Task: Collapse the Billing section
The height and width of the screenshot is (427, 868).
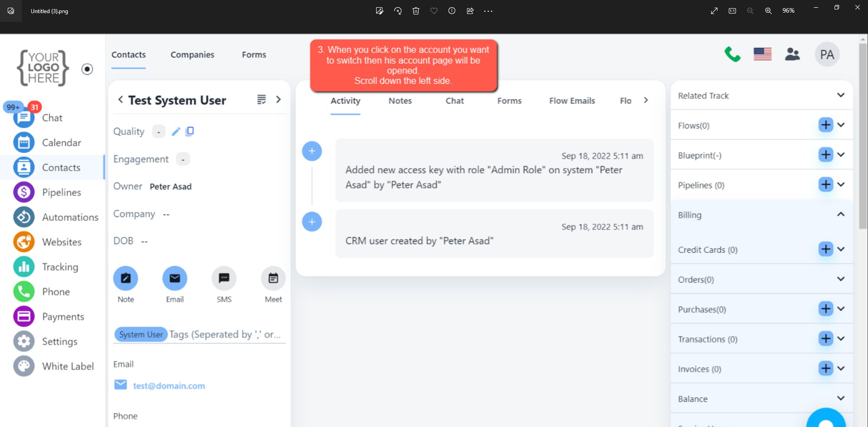Action: 840,215
